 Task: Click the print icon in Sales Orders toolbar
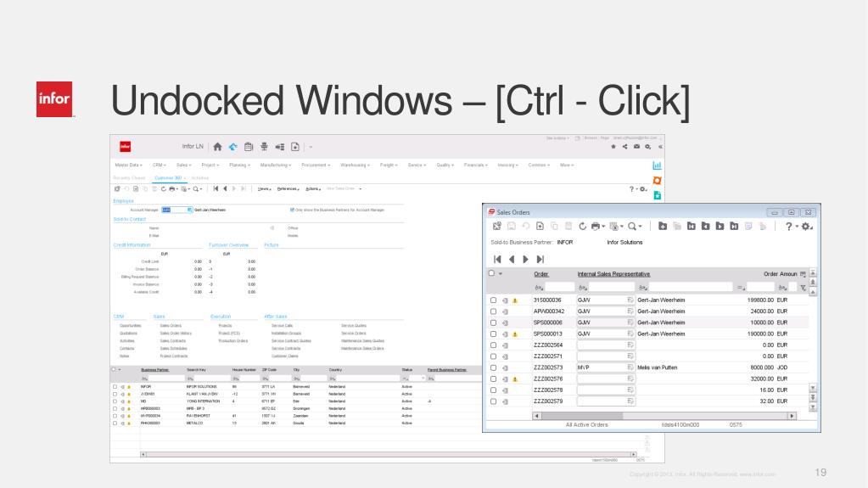click(595, 227)
